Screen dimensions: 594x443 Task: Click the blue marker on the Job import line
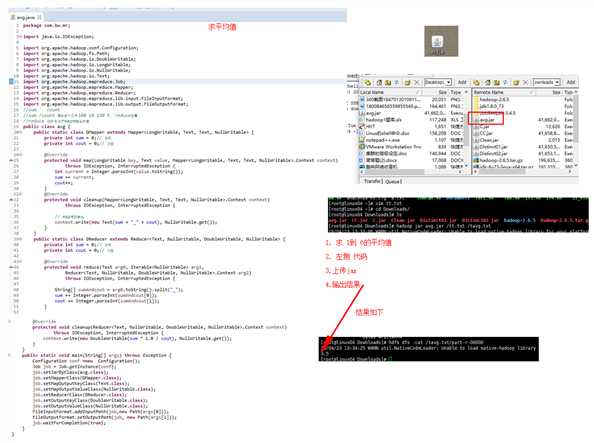(11, 81)
